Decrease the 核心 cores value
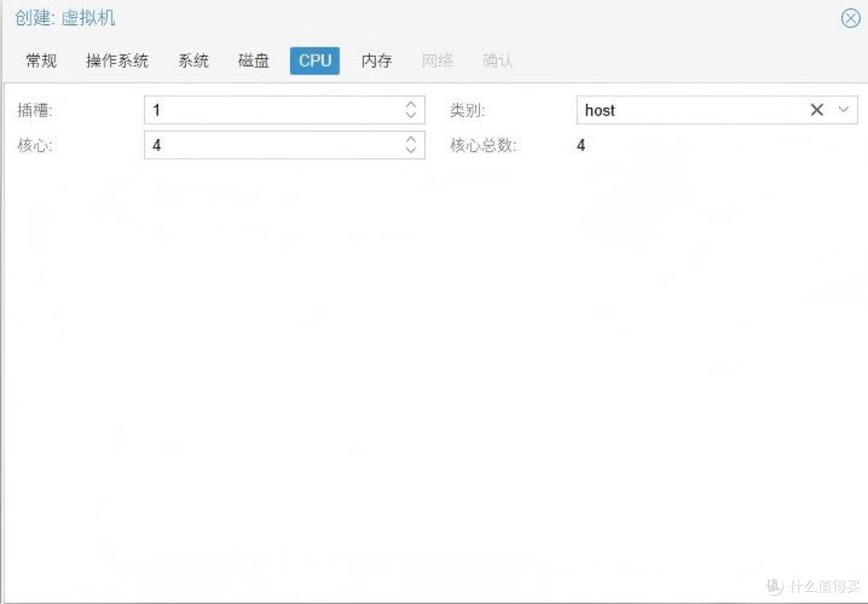This screenshot has height=604, width=868. tap(411, 150)
